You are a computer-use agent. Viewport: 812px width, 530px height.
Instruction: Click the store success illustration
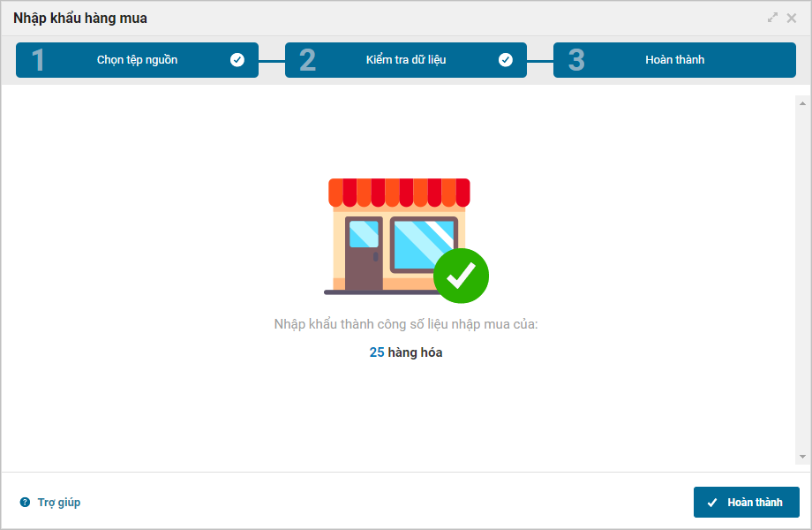pyautogui.click(x=406, y=239)
